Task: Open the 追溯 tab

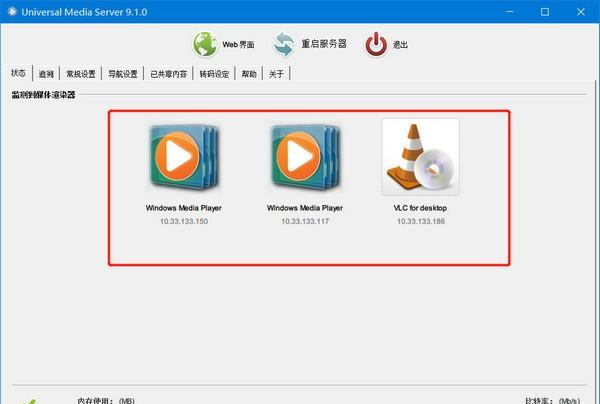Action: click(46, 74)
